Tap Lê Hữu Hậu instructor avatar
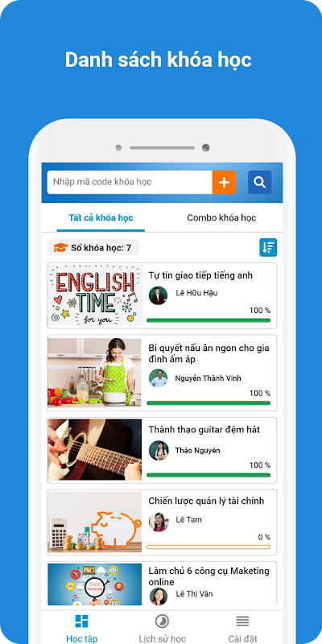The height and width of the screenshot is (644, 322). click(158, 295)
